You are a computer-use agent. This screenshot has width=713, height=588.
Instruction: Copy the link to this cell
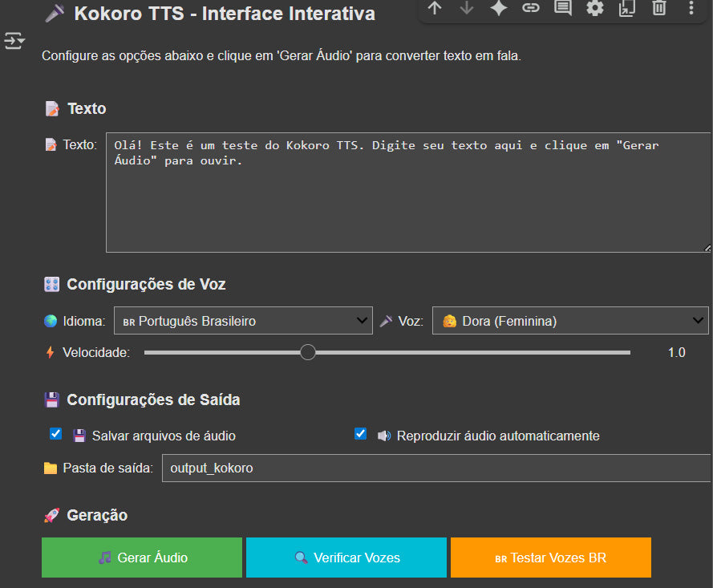point(531,8)
